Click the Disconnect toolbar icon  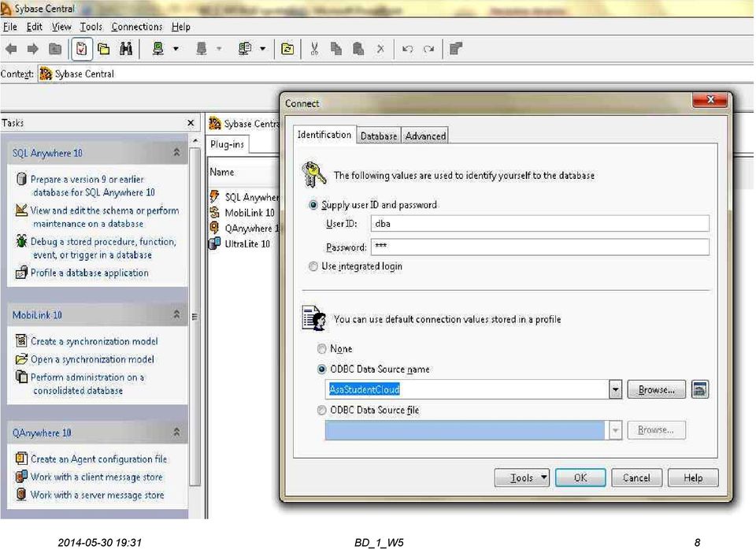pos(202,49)
